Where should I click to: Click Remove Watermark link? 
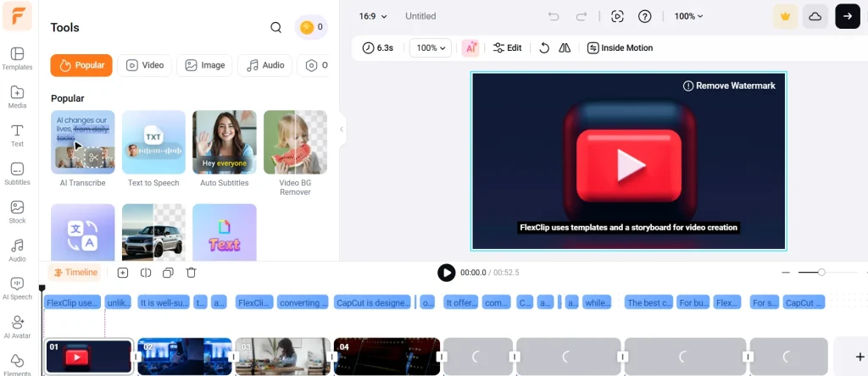(x=729, y=86)
